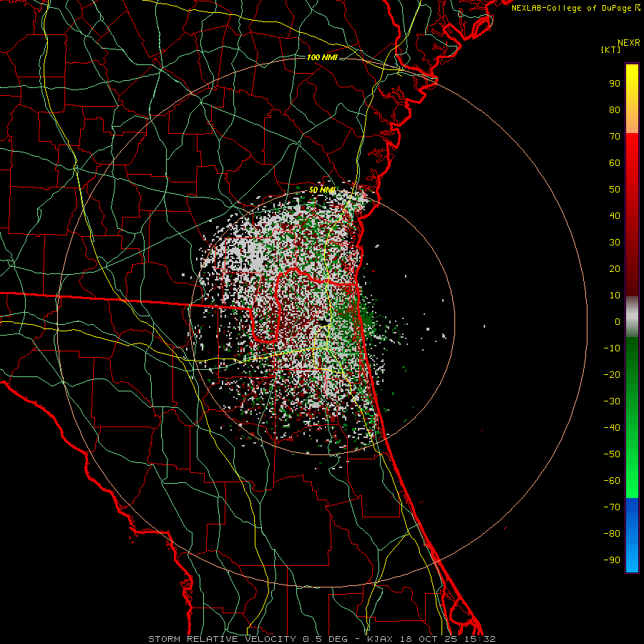Click the 'STORM RELATIVE VELOCITY 0.5 DEG' caption
This screenshot has height=644, width=644.
point(248,639)
